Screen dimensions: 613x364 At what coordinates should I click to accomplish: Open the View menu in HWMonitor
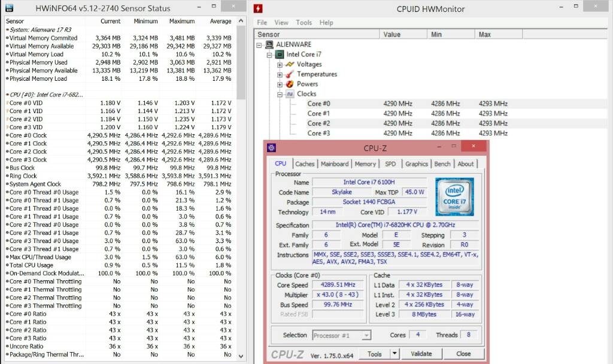[281, 23]
